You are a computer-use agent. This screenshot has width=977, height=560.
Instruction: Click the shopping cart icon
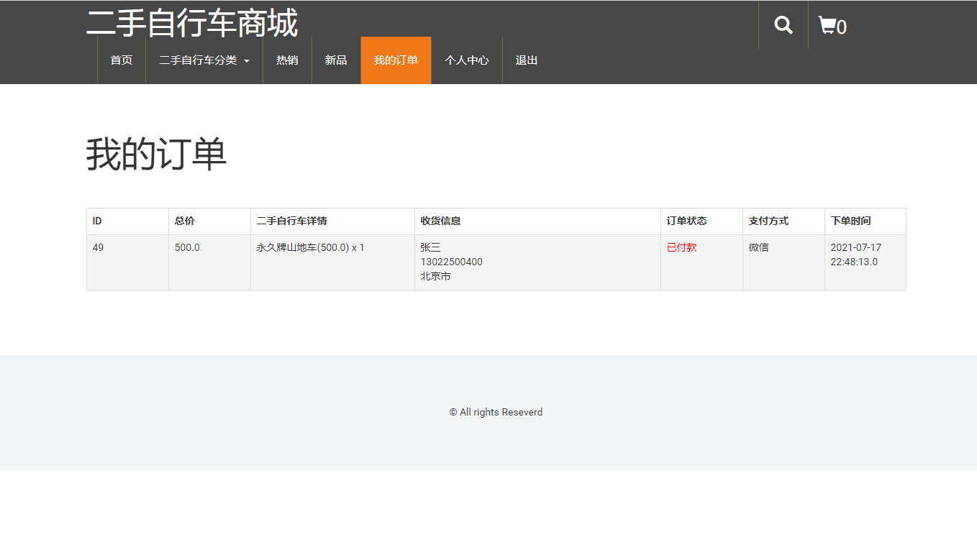(x=827, y=24)
